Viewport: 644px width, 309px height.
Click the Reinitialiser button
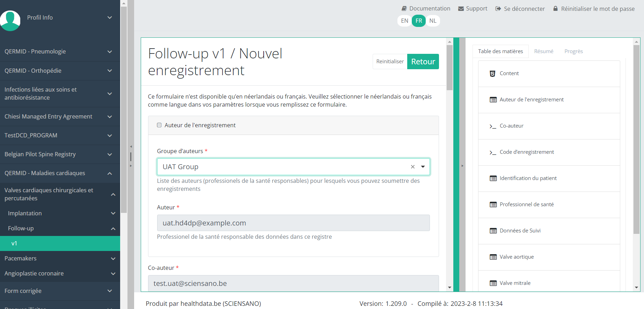coord(390,62)
